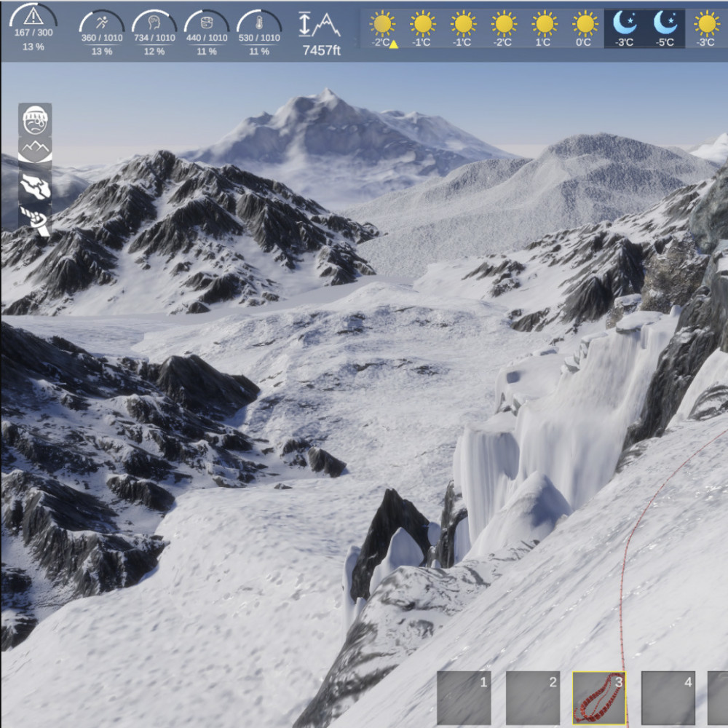The width and height of the screenshot is (728, 728).
Task: Click the -5'C night temperature label
Action: pos(665,42)
